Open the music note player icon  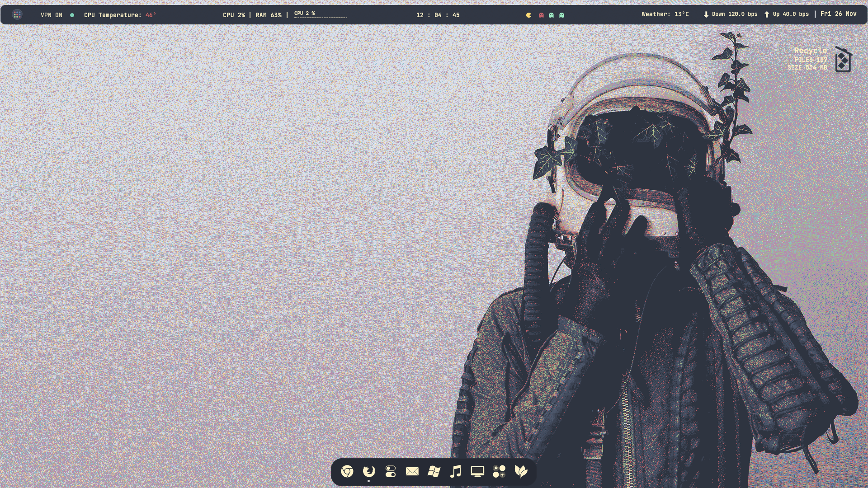[x=456, y=471]
